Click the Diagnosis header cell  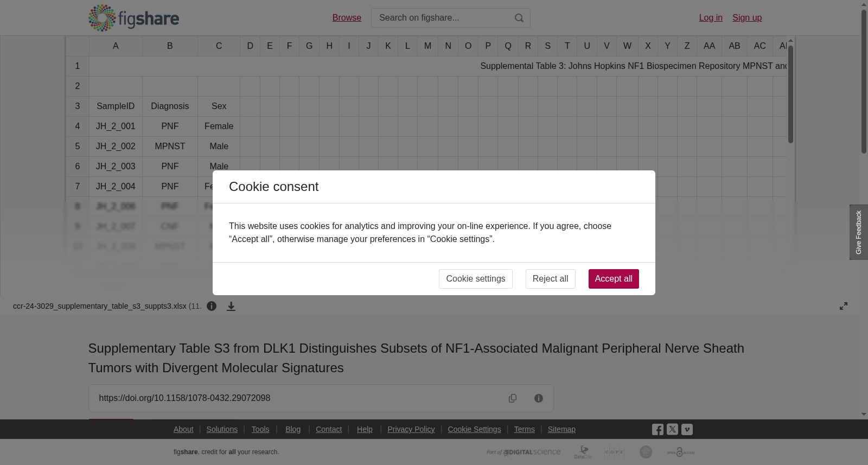click(x=170, y=106)
